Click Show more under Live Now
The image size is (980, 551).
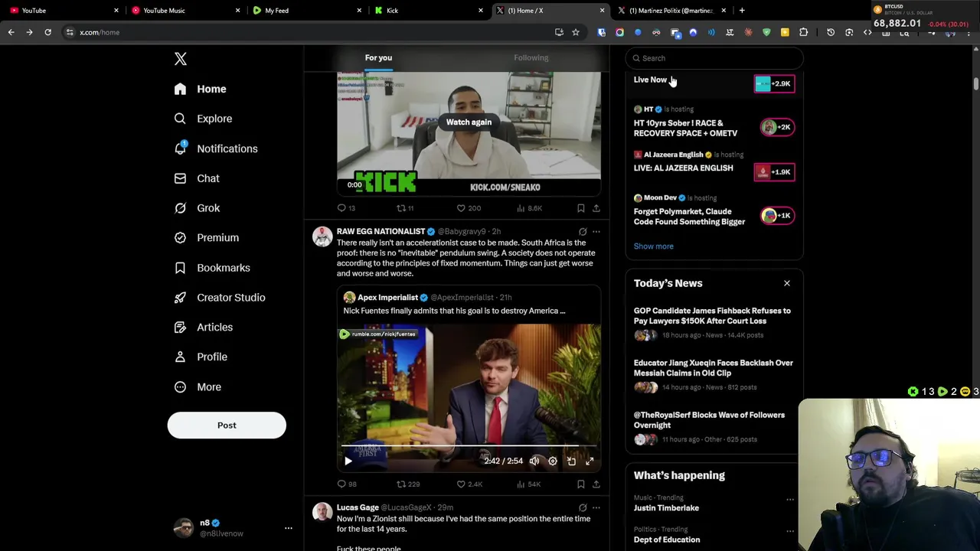[x=653, y=246]
